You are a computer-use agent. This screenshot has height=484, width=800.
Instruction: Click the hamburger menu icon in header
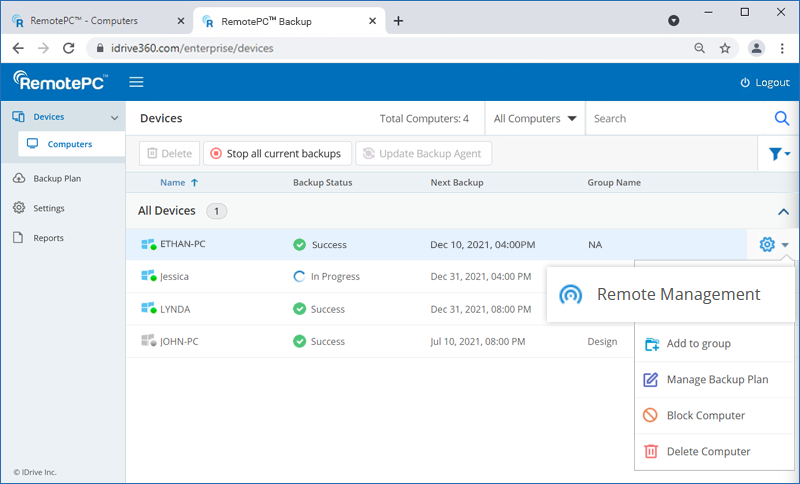click(x=136, y=82)
